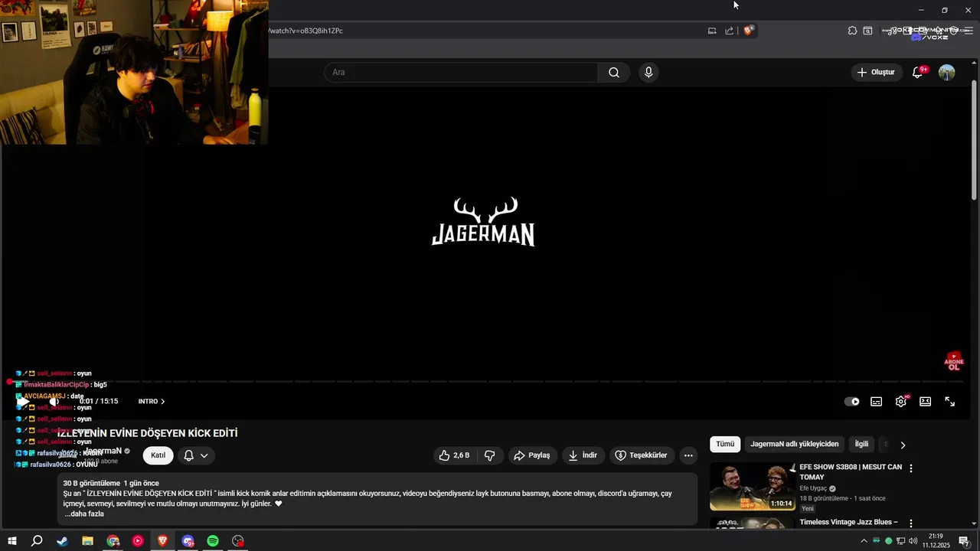Open the account avatar menu
Image resolution: width=980 pixels, height=551 pixels.
tap(947, 72)
